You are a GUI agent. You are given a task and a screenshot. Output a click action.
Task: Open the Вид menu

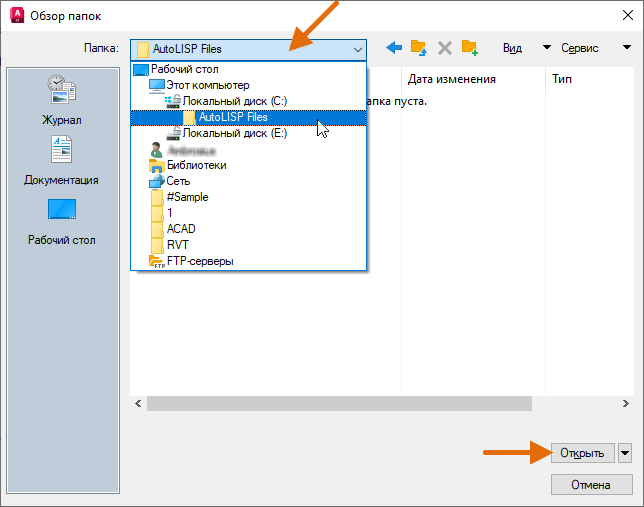coord(512,48)
